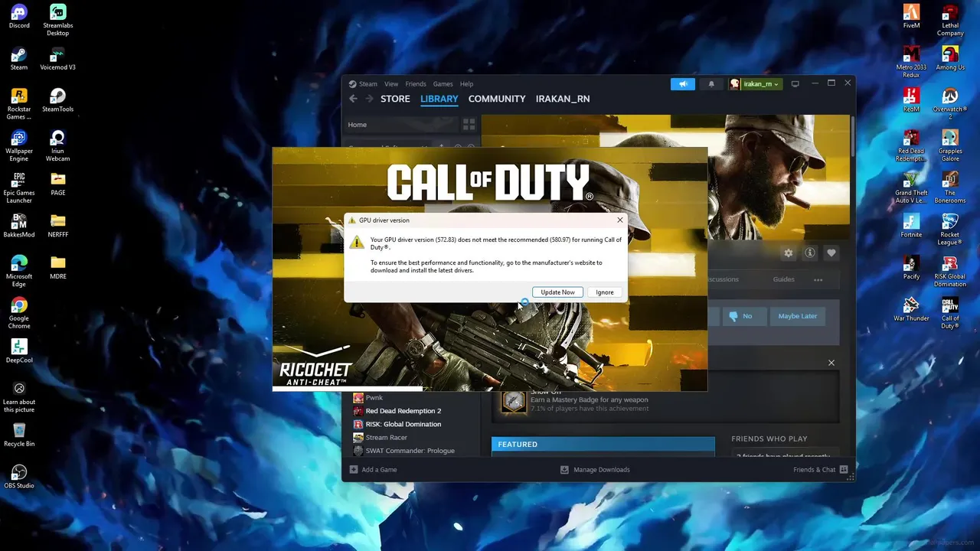
Task: Switch to the COMMUNITY tab
Action: [497, 99]
